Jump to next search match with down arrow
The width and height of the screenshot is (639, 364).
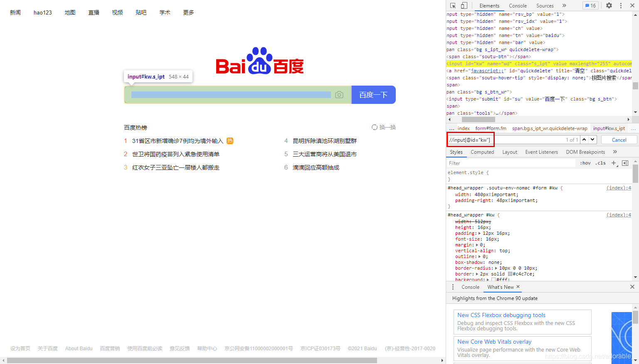tap(592, 140)
